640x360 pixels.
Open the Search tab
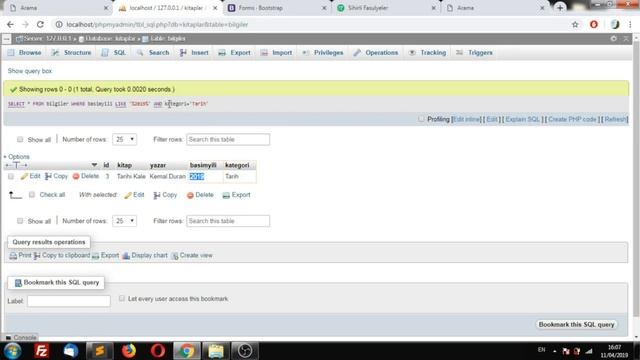point(153,53)
